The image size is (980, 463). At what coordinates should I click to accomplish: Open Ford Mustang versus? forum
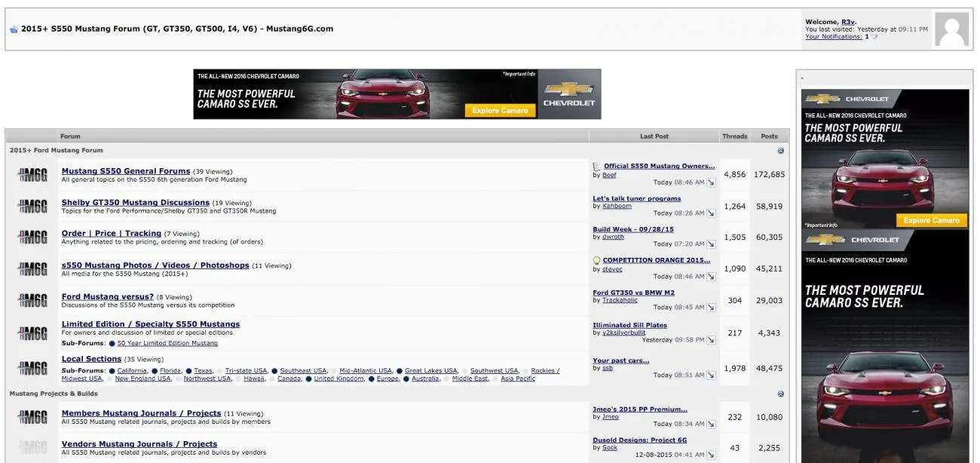coord(108,297)
